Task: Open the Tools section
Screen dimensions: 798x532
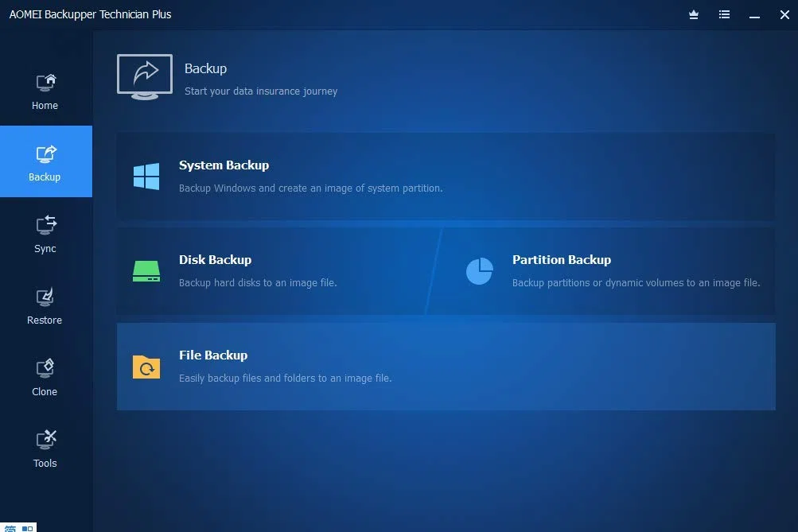Action: [x=45, y=448]
